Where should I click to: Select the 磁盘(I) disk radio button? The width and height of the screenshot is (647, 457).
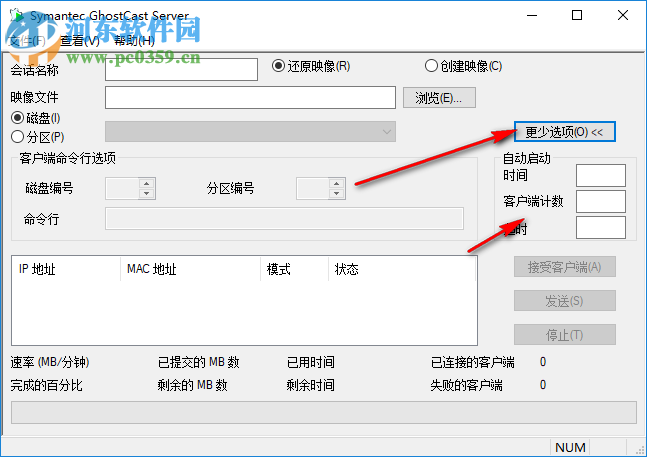[36, 118]
